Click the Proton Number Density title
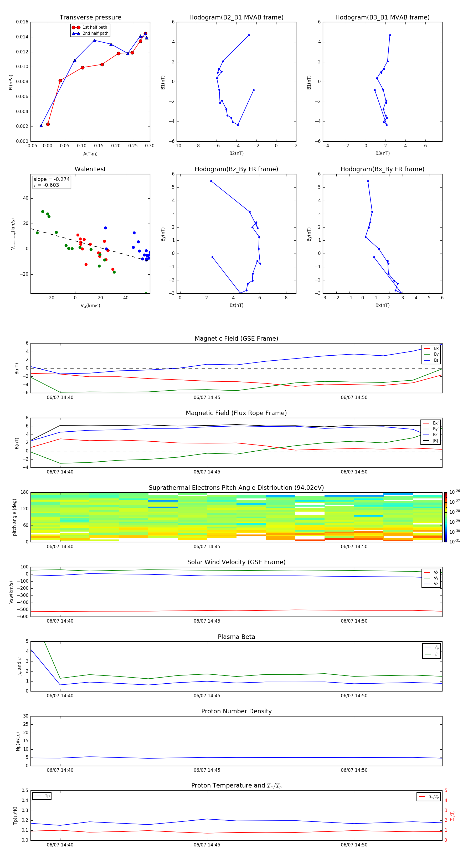 coord(236,712)
